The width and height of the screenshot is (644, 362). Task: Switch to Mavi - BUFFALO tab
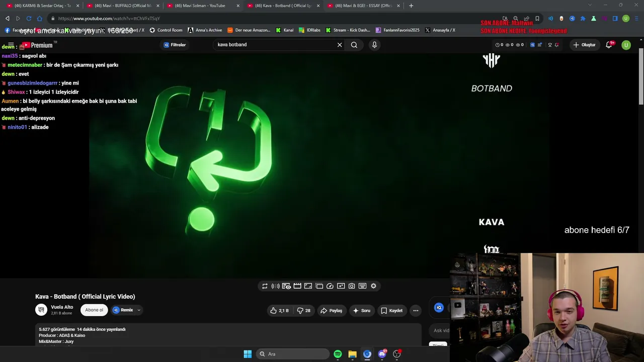(123, 6)
